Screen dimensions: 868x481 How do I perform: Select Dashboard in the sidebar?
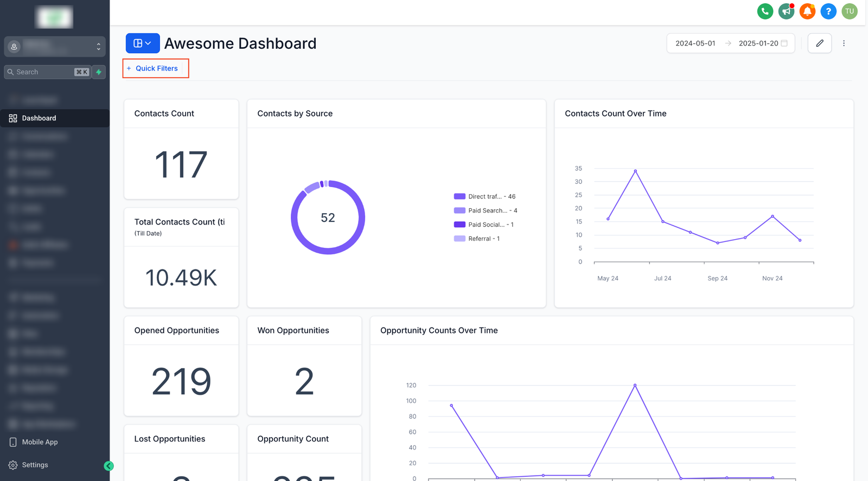(x=39, y=118)
